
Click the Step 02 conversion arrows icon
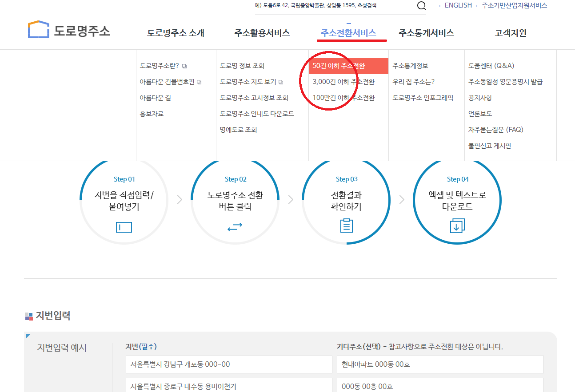coord(235,227)
